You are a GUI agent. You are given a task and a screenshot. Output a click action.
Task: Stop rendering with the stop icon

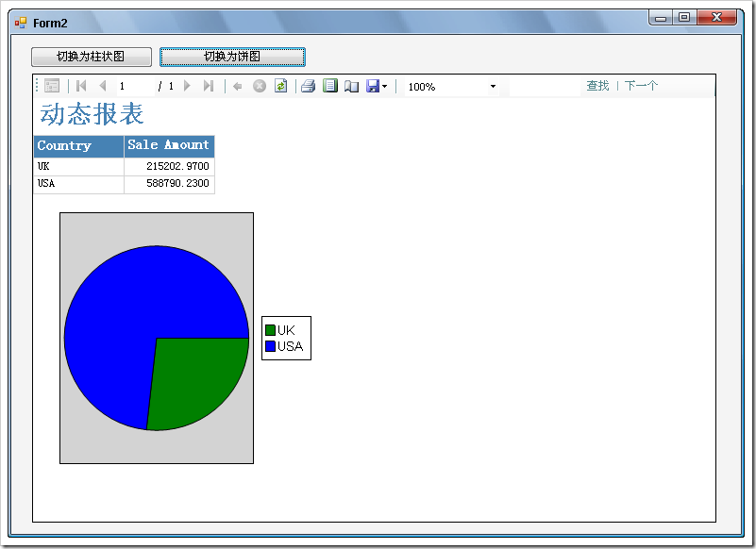[260, 86]
